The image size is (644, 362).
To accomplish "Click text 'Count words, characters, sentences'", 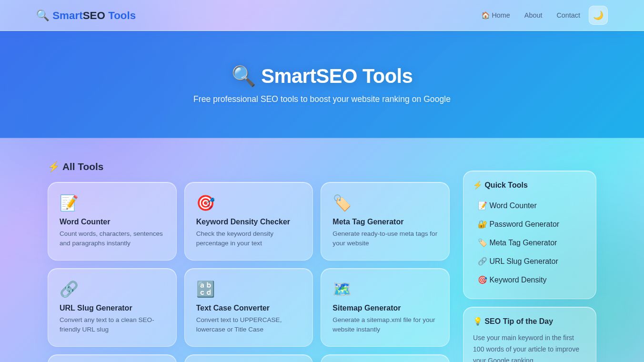I will (x=111, y=234).
